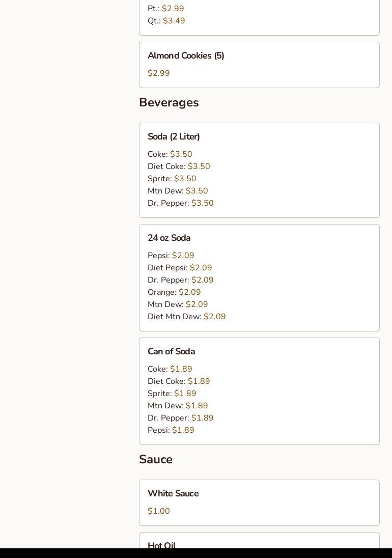Click the Qt. $3.49 size option
392x558 pixels.
click(166, 21)
